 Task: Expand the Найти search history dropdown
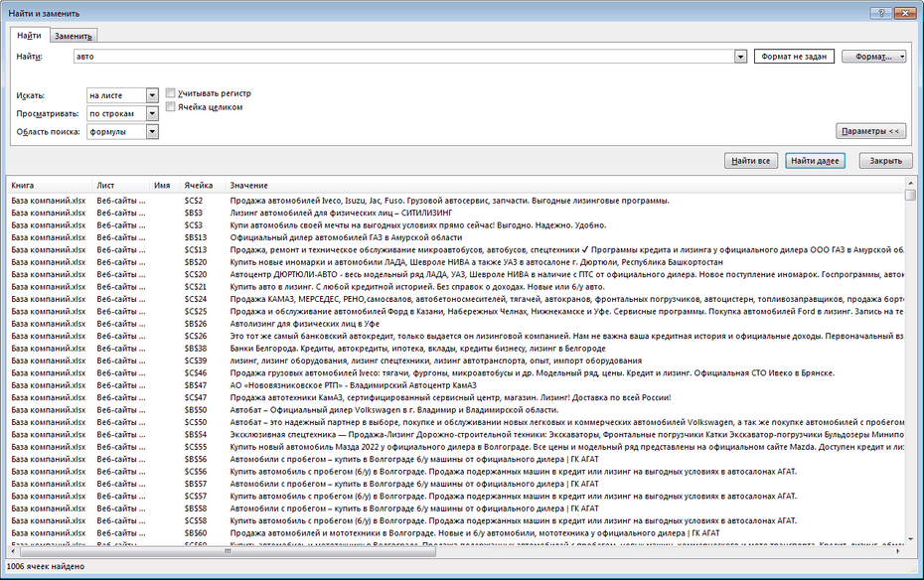click(741, 57)
